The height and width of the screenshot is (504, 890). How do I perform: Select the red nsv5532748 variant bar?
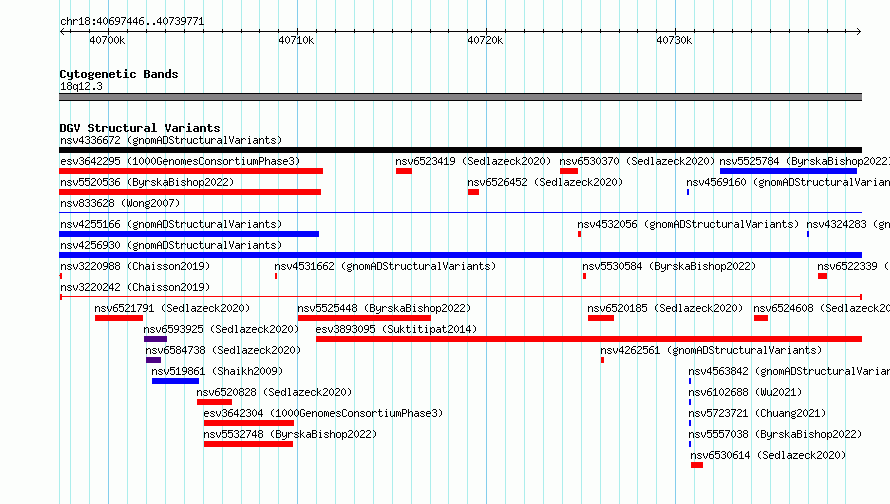coord(248,444)
